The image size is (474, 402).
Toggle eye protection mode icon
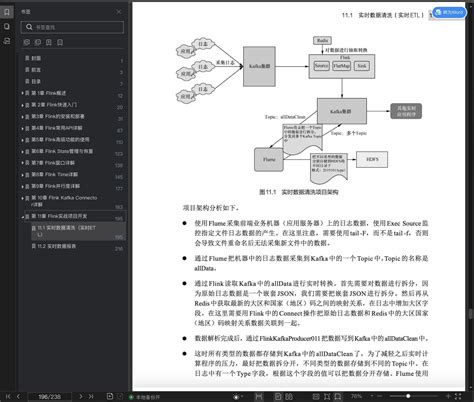[236, 397]
